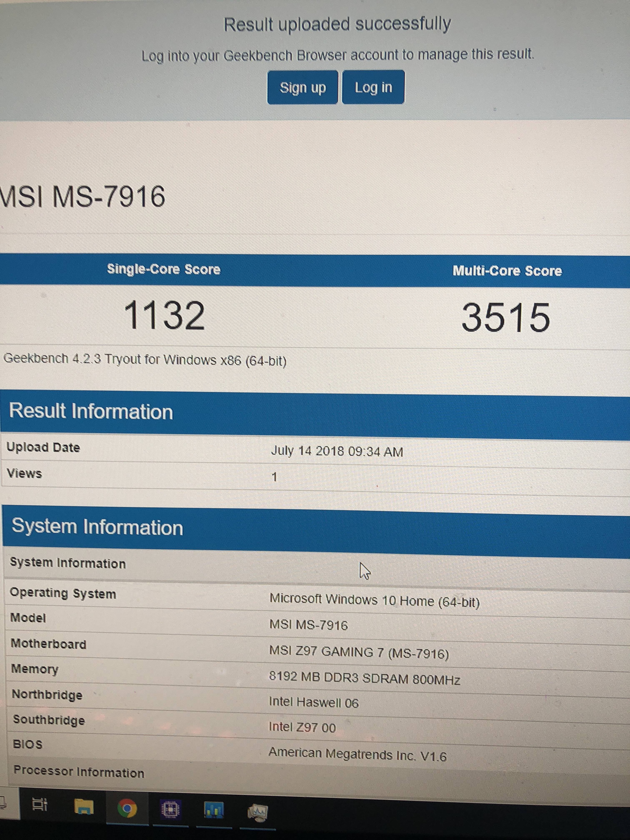Open the CPU-Z chip icon app

[171, 809]
